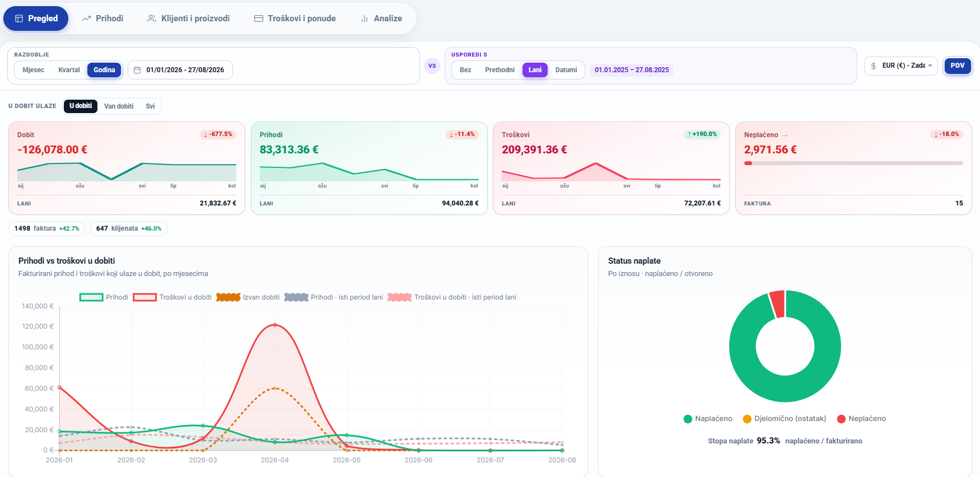Open the 01/01/2026 - 27/08/2026 date picker
The width and height of the screenshot is (980, 477).
pos(180,70)
